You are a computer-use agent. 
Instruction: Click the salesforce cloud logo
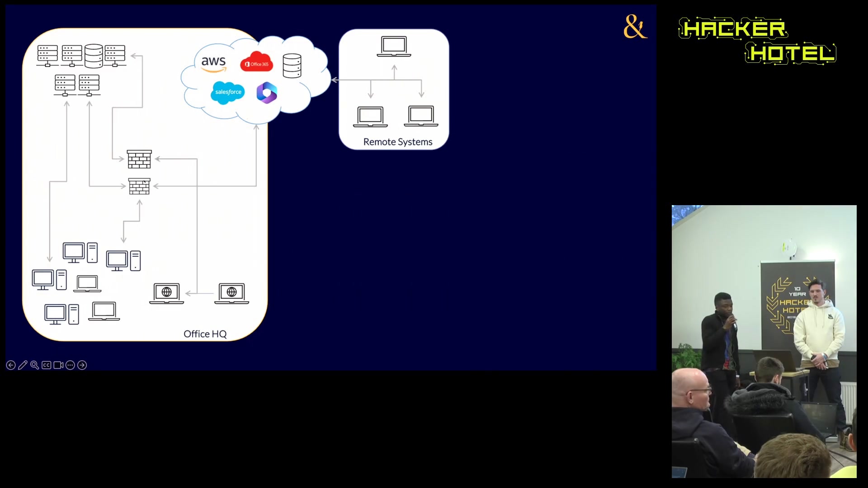[x=228, y=93]
